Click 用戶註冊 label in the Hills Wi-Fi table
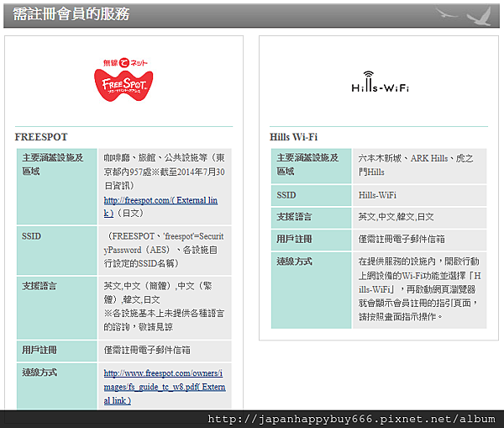The height and width of the screenshot is (428, 504). (x=294, y=239)
